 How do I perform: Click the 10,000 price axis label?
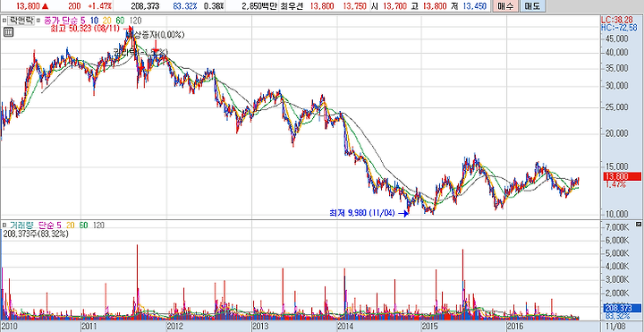point(617,214)
